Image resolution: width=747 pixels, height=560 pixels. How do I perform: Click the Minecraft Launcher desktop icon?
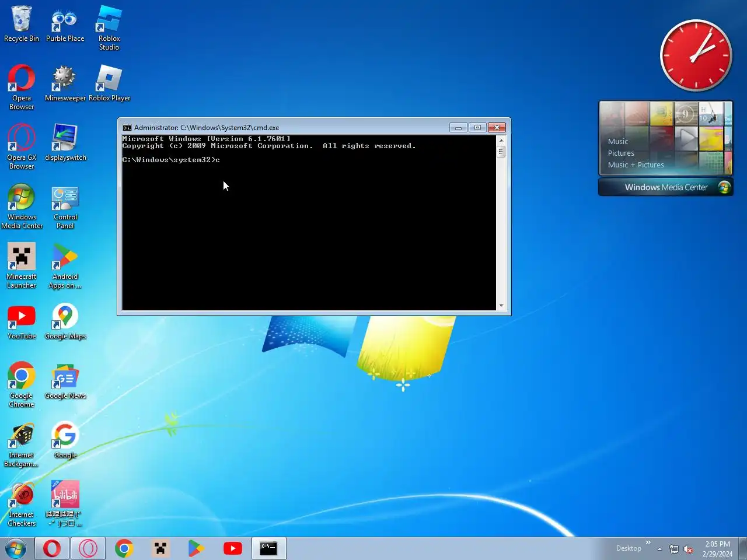coord(22,265)
